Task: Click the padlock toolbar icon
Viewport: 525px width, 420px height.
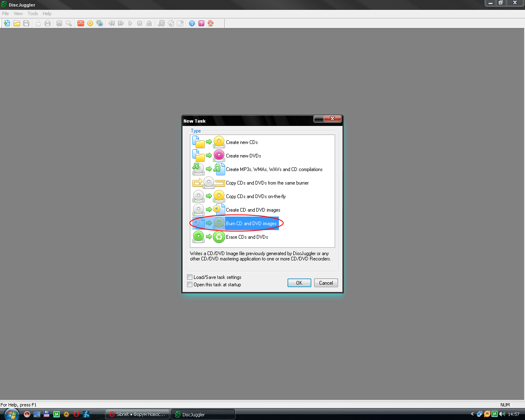Action: click(38, 23)
